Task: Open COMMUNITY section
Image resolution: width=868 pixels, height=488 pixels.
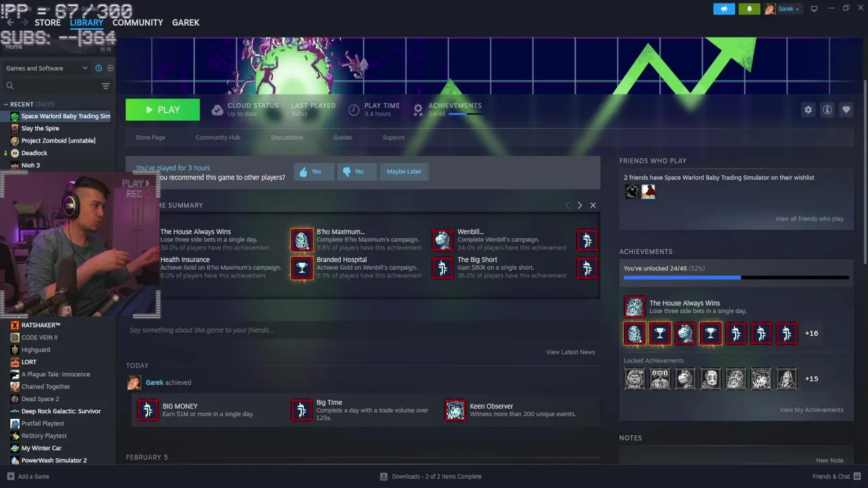Action: (x=138, y=22)
